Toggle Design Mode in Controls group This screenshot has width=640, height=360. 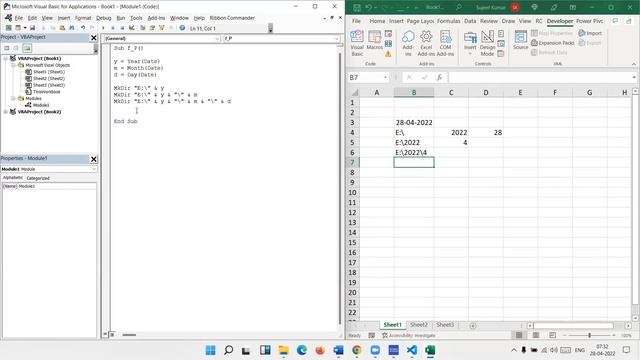click(x=487, y=43)
